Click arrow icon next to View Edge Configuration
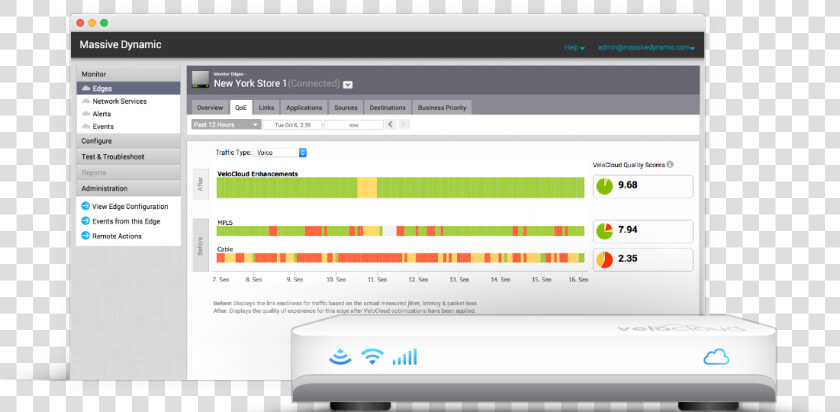Screen dimensions: 840x412 coord(85,206)
